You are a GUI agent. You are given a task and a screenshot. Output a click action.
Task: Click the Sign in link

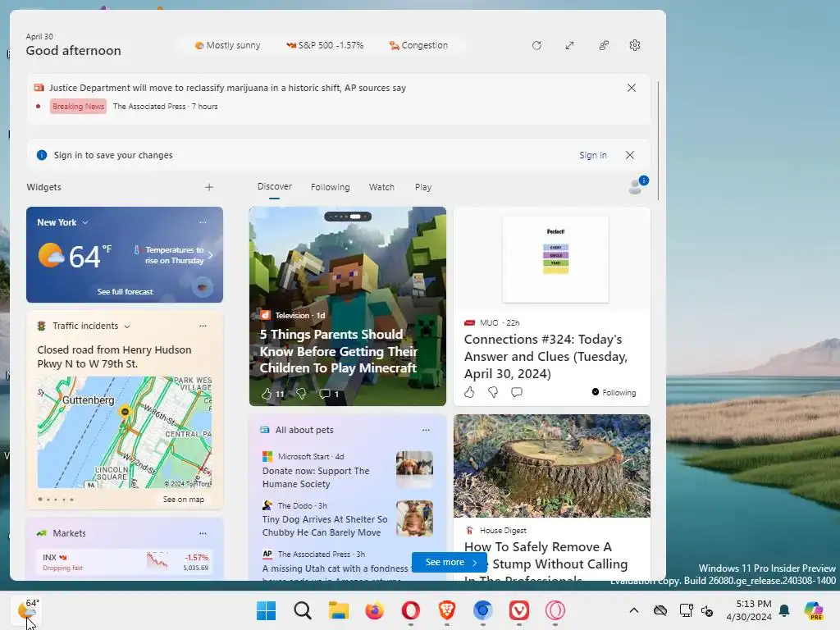point(592,155)
